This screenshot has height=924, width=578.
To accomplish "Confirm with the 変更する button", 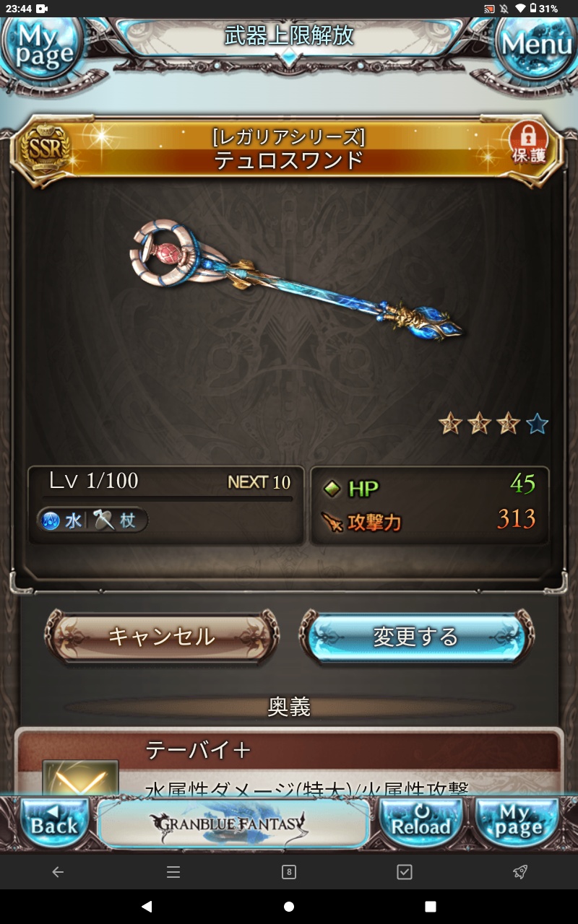I will (416, 636).
